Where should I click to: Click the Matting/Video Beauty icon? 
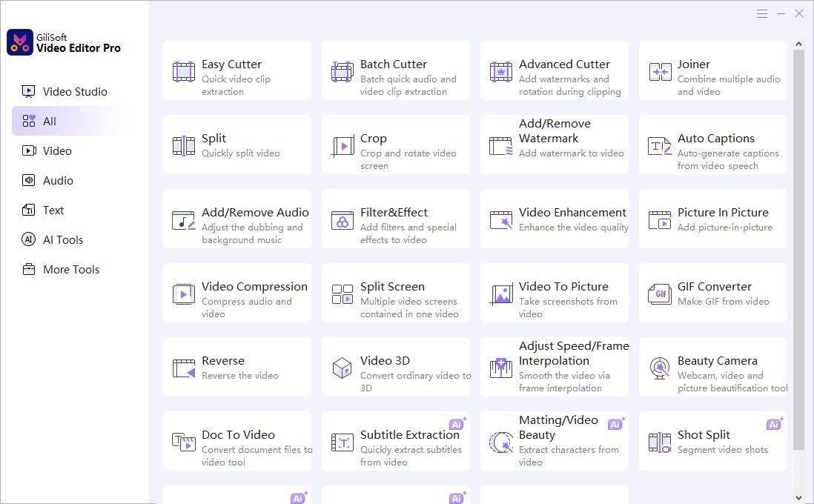(x=501, y=442)
